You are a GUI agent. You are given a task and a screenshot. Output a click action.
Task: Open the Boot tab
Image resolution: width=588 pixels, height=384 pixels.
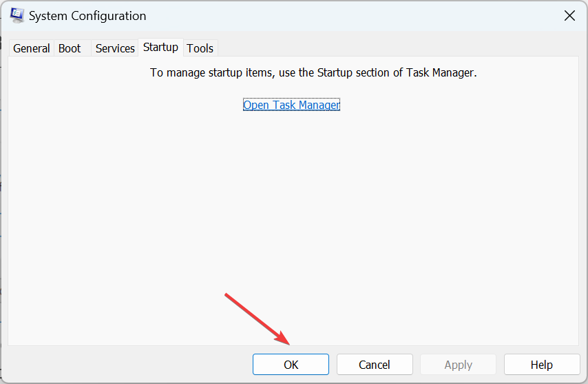70,48
